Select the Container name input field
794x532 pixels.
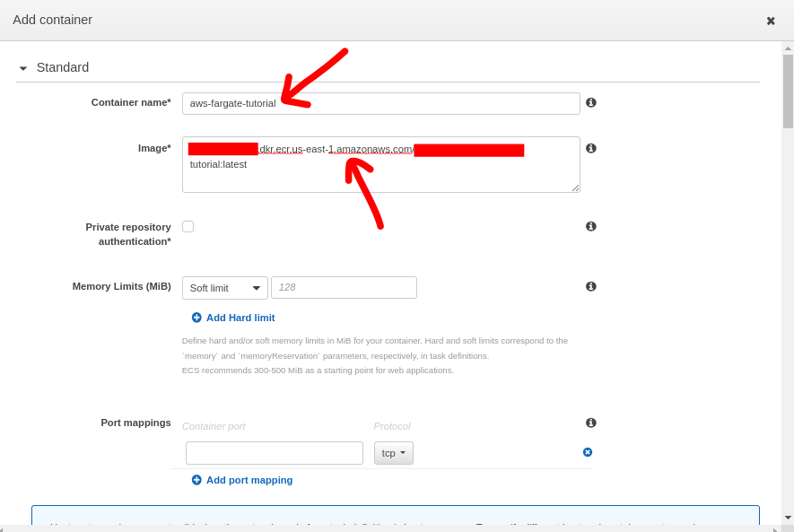380,103
